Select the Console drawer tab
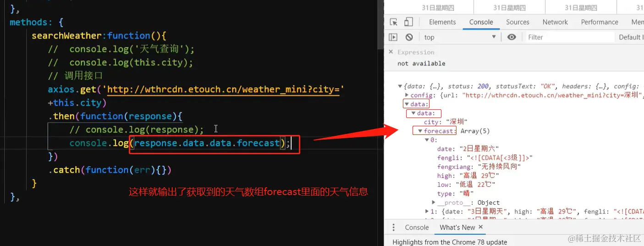The height and width of the screenshot is (246, 644). coord(417,227)
